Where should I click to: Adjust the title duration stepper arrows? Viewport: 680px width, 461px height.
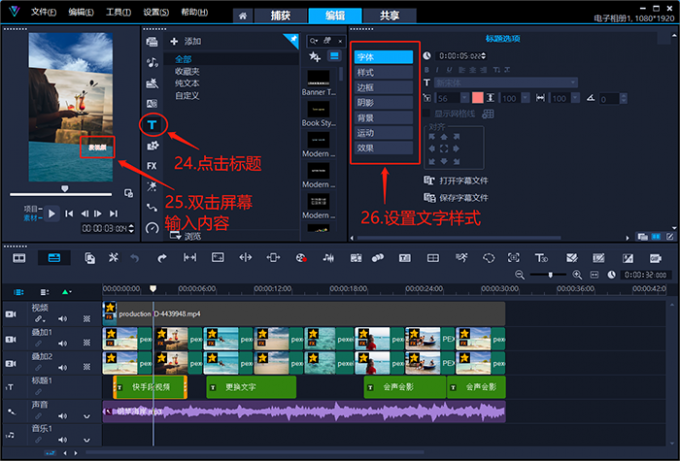(x=484, y=56)
